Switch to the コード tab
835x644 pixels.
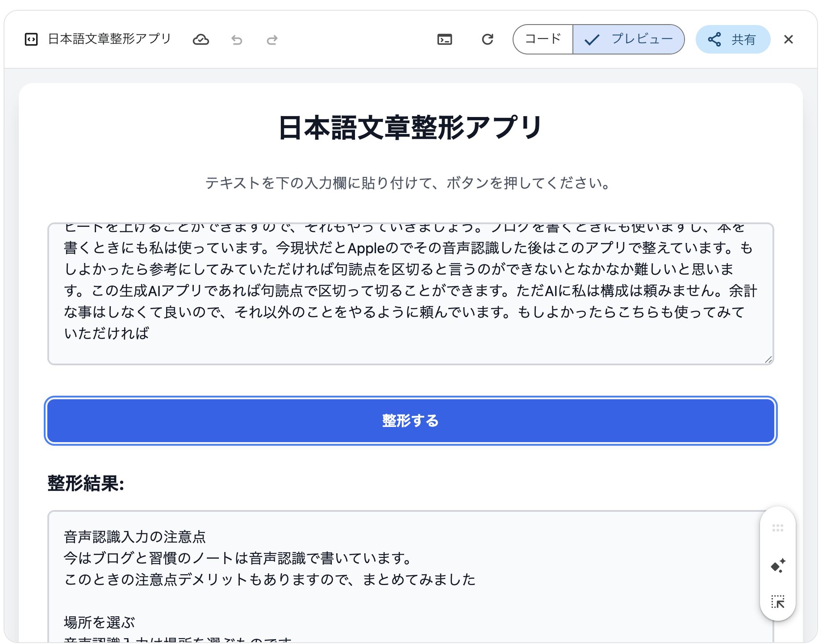click(x=543, y=39)
